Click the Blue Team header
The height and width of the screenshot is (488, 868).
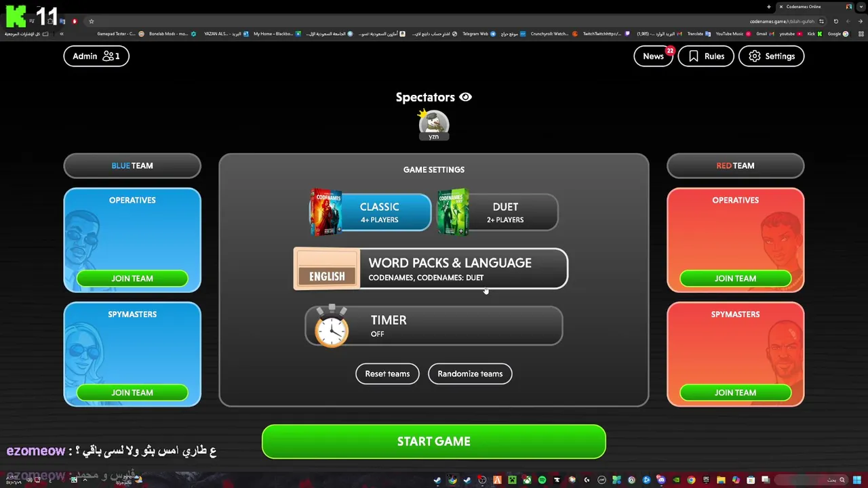pyautogui.click(x=132, y=165)
